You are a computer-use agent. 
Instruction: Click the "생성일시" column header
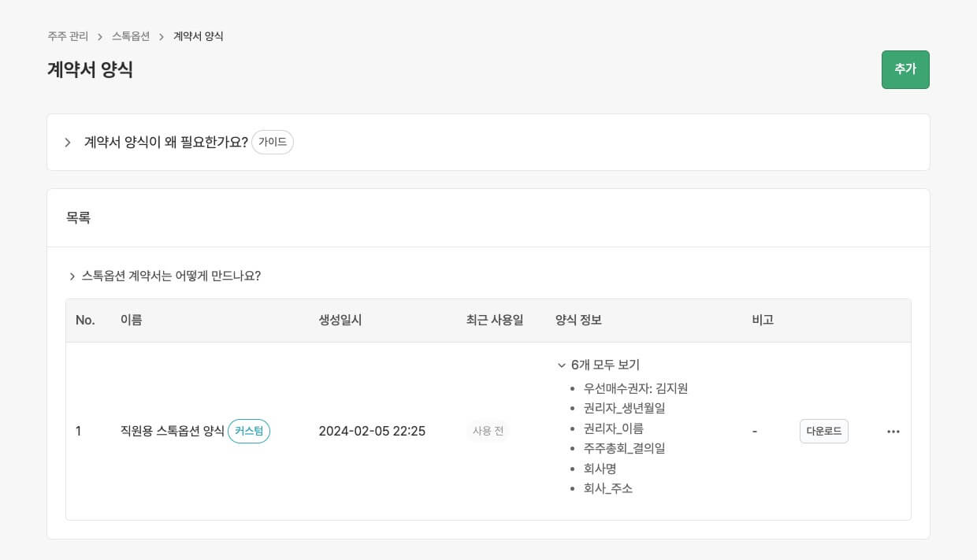340,321
